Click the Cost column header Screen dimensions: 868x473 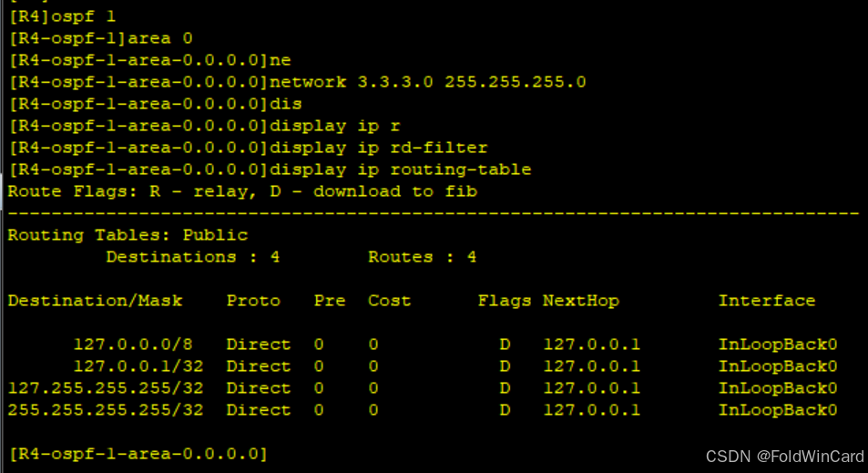[389, 301]
